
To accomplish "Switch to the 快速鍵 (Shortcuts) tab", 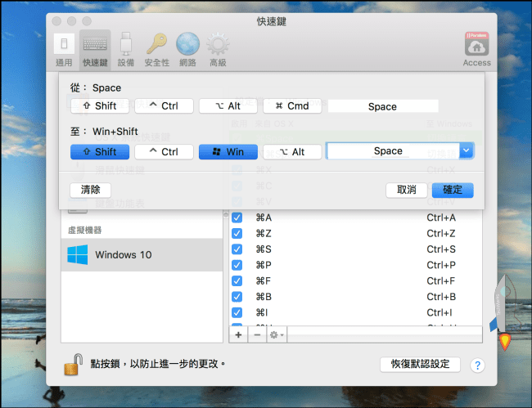I will pyautogui.click(x=95, y=49).
